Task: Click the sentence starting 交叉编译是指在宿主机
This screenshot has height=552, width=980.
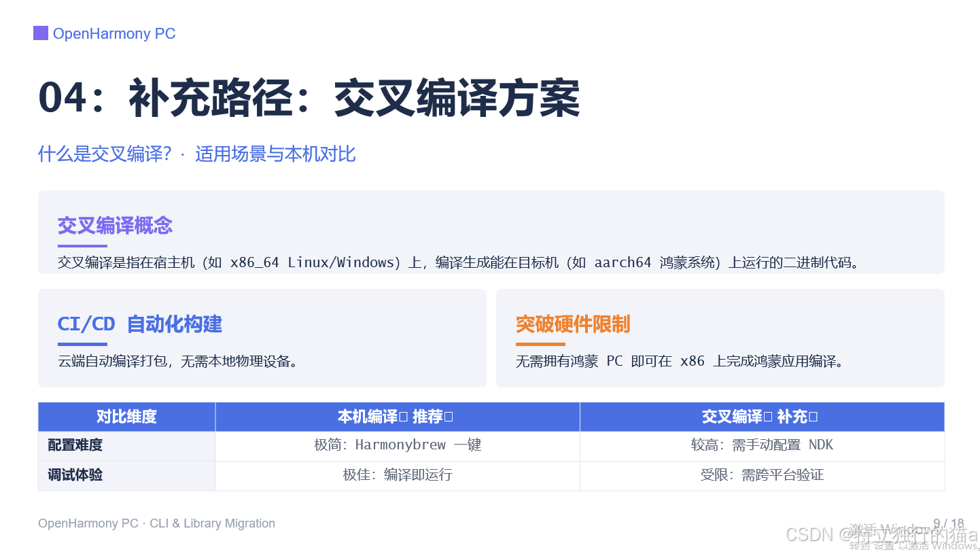Action: click(x=459, y=262)
